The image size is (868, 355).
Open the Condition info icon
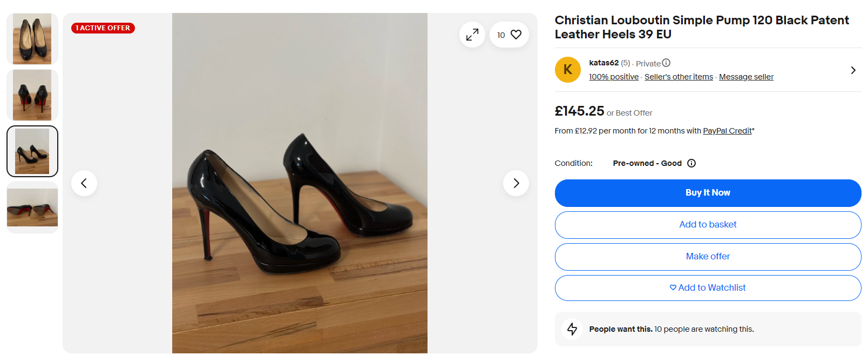(x=691, y=163)
